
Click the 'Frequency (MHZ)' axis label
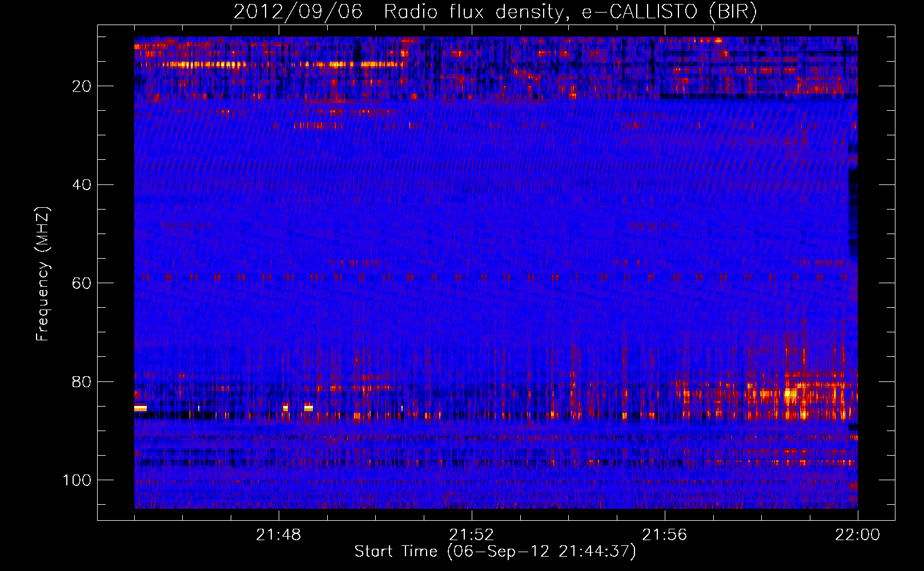pyautogui.click(x=43, y=274)
